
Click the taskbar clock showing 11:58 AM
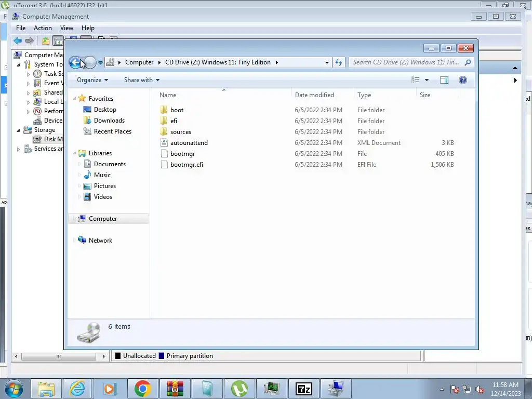(x=506, y=389)
